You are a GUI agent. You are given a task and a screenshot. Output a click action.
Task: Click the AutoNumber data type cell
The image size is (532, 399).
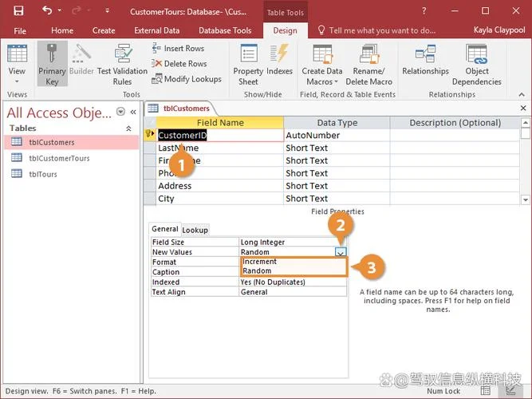tap(337, 135)
